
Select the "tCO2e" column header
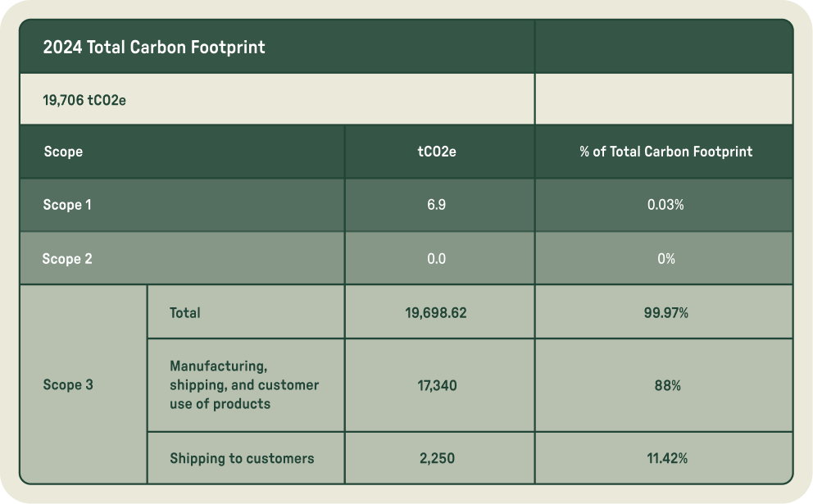(437, 152)
